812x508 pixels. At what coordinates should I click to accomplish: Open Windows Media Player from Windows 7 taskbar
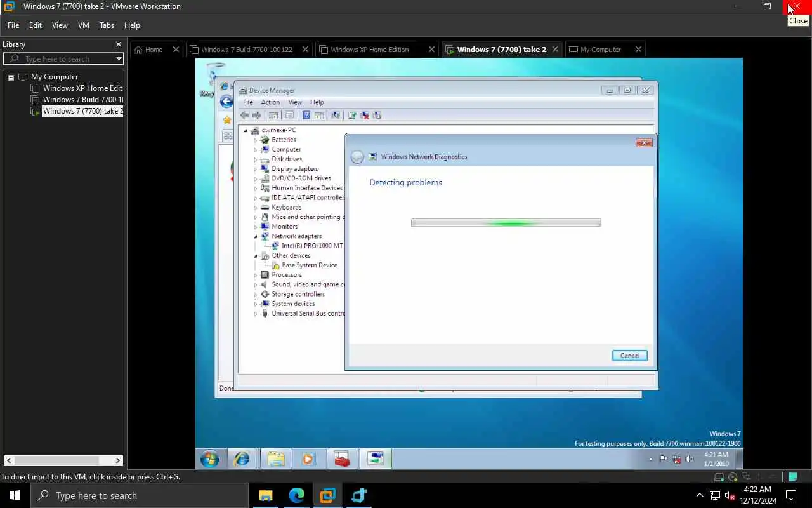pyautogui.click(x=308, y=458)
